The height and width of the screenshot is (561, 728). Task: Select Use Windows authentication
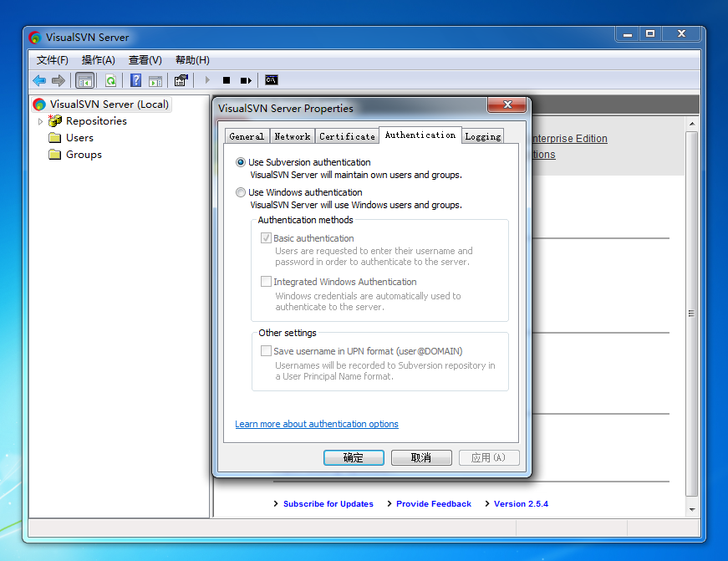(241, 192)
